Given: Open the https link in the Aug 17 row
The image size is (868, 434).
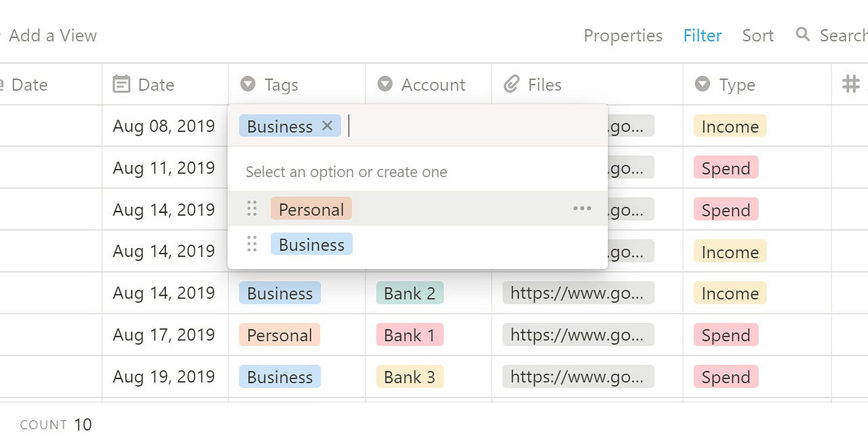Looking at the screenshot, I should pos(577,334).
